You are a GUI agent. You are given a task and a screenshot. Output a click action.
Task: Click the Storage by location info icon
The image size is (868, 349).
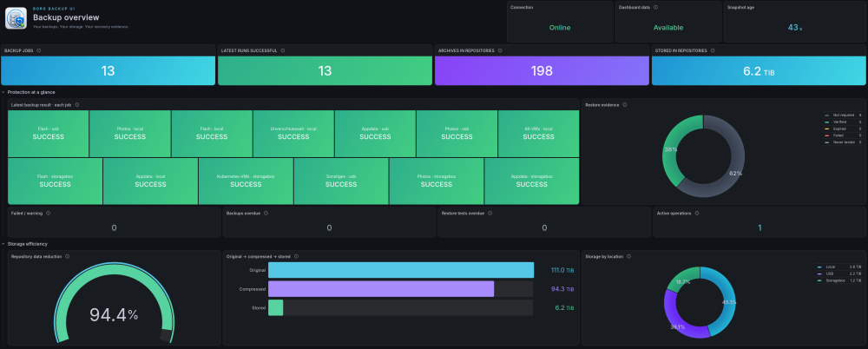(628, 256)
